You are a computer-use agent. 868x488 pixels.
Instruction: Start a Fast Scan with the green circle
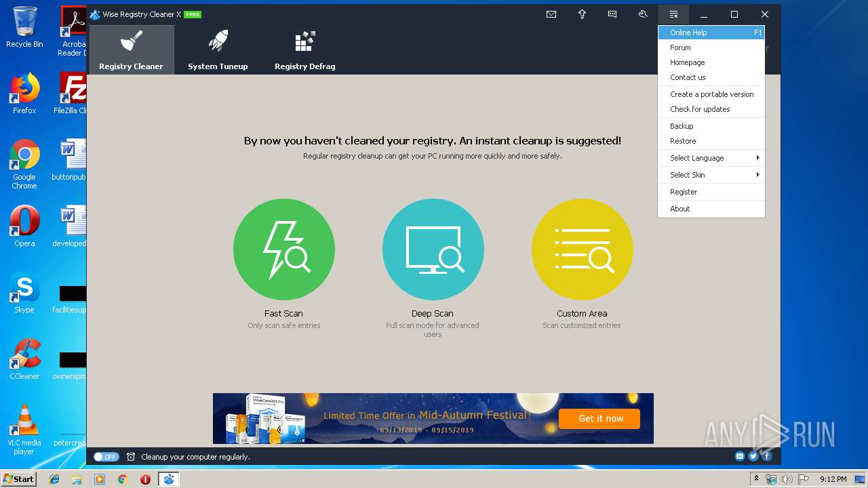click(x=284, y=249)
